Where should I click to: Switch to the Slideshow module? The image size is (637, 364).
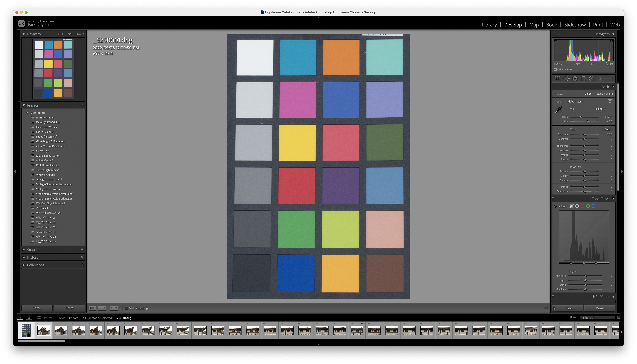coord(575,25)
